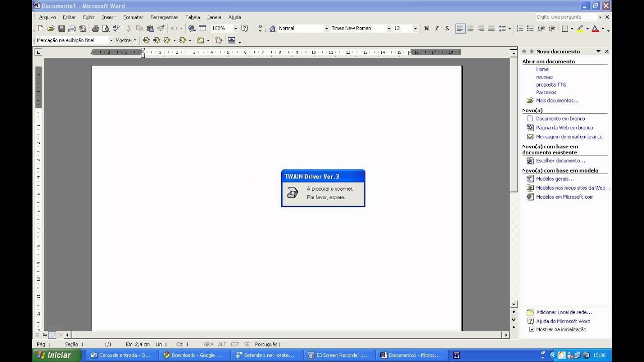Open the line spacing dropdown arrow
Screen dimensions: 644x362
pos(510,29)
